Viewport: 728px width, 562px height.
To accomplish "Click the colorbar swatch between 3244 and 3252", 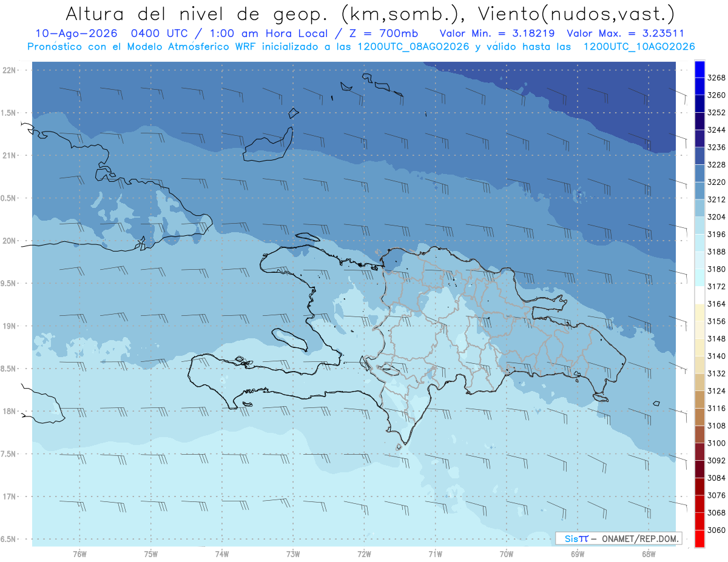I will (699, 121).
